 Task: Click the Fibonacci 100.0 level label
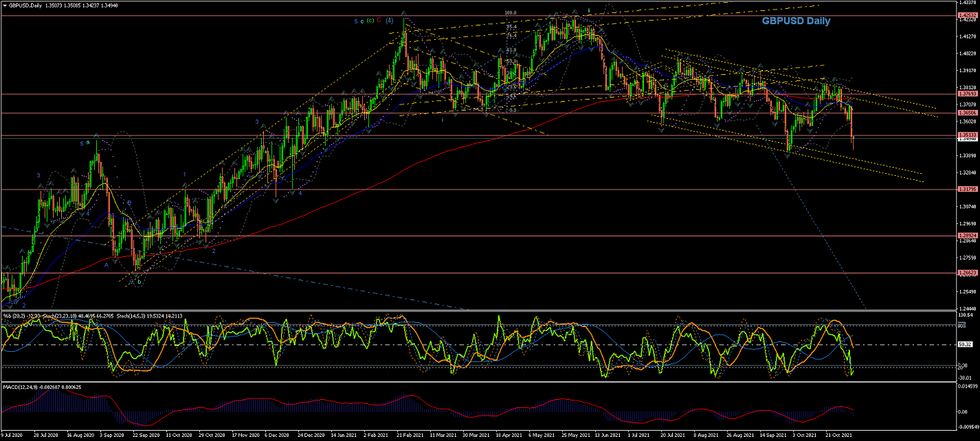click(510, 12)
